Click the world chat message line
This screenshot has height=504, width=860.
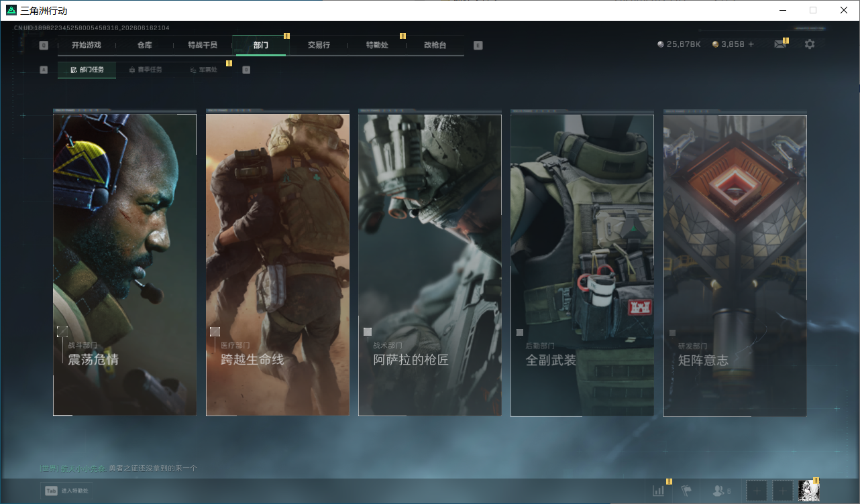pos(118,468)
